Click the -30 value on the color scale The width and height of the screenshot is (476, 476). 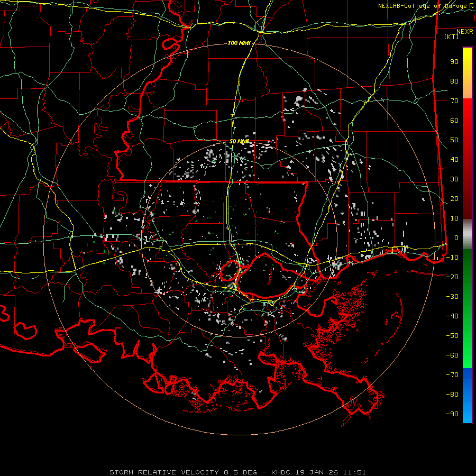coord(452,297)
